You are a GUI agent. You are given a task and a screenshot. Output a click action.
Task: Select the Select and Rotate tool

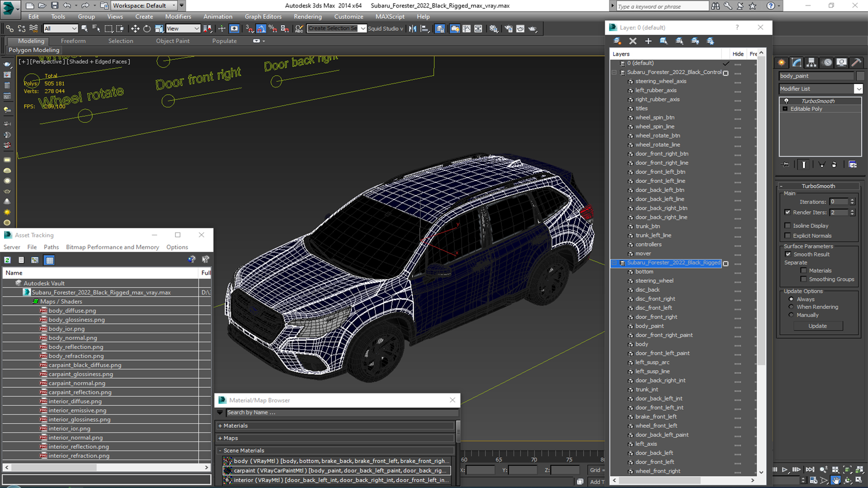tap(146, 28)
